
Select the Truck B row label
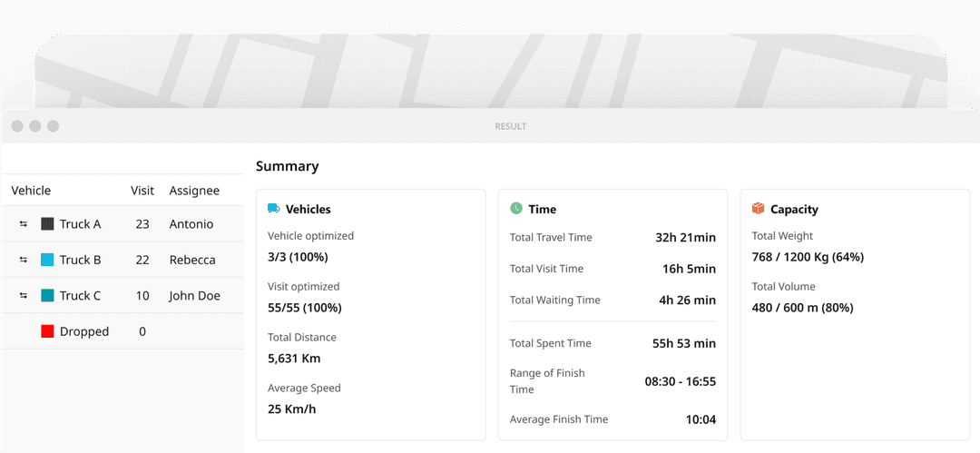pyautogui.click(x=81, y=260)
